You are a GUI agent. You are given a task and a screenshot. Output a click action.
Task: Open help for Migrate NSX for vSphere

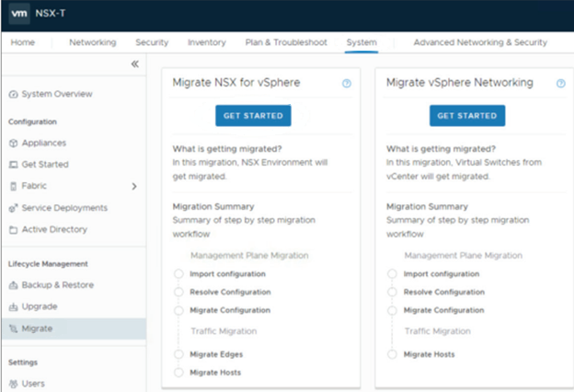point(346,84)
